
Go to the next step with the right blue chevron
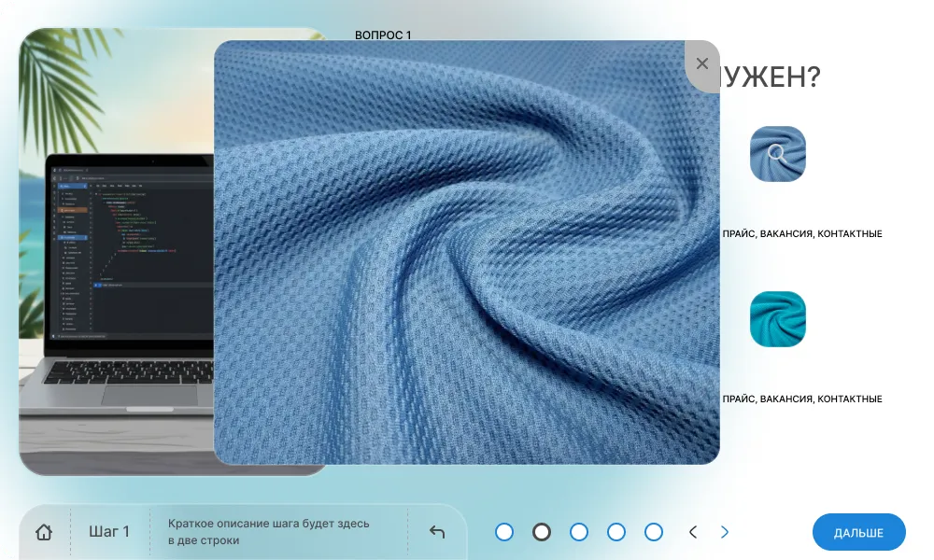click(x=725, y=532)
